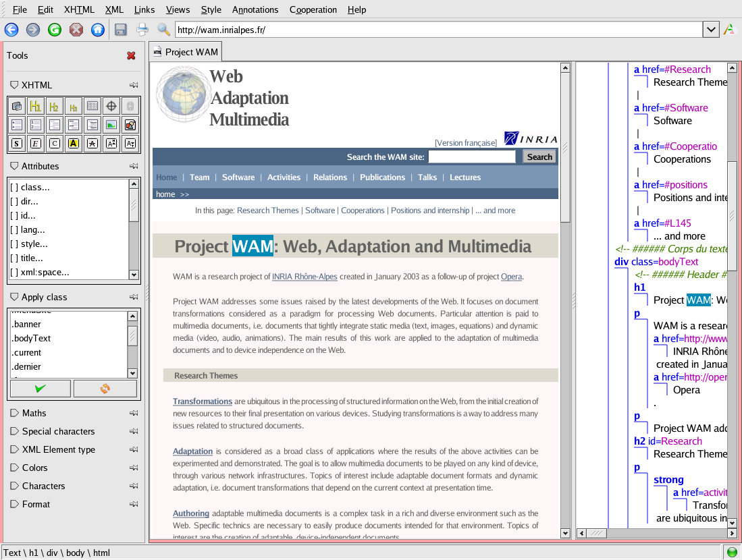Expand the Colors panel
742x560 pixels.
pos(34,468)
